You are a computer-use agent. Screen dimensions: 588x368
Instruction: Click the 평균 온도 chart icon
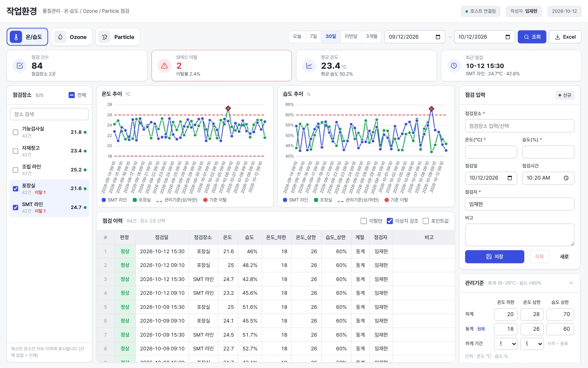[x=309, y=65]
